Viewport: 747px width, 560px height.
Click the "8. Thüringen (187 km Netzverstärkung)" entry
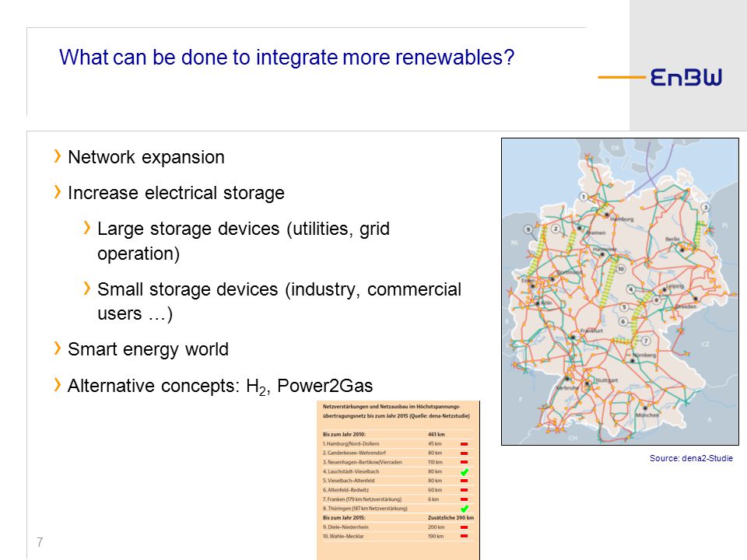coord(365,509)
